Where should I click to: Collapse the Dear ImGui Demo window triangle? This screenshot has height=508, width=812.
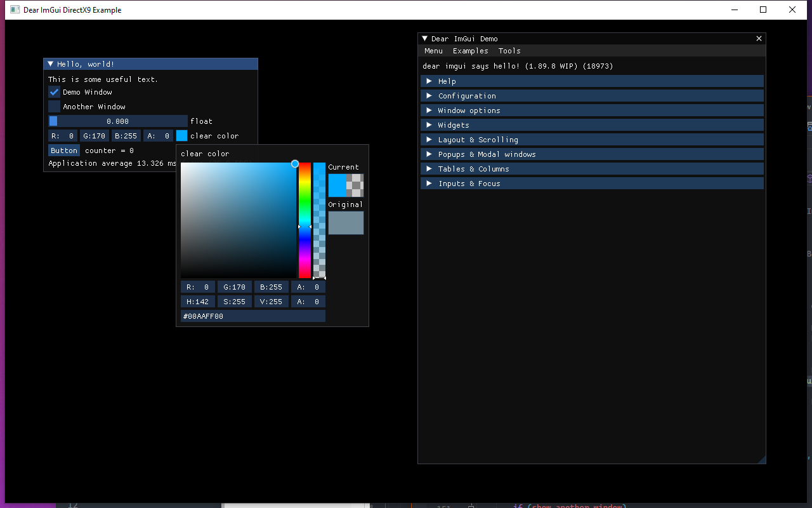point(425,39)
